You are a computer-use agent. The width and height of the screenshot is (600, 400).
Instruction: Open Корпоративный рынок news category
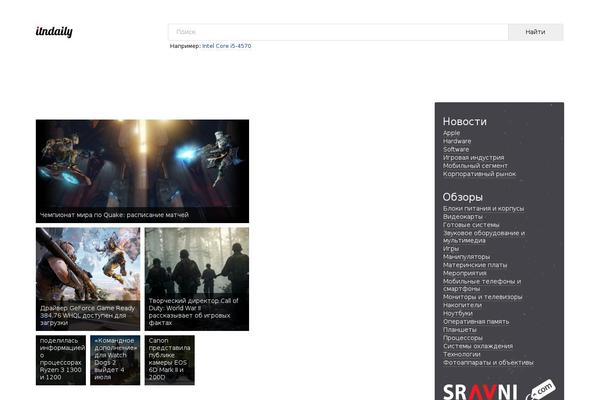[479, 174]
